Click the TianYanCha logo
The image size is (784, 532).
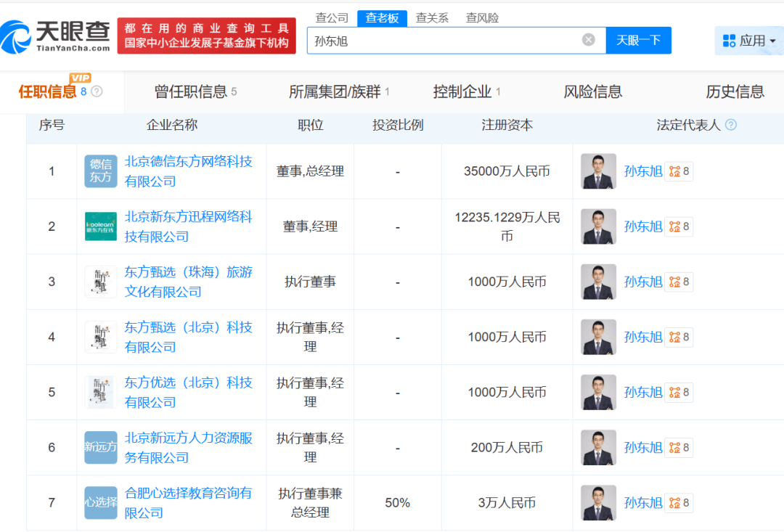[56, 36]
